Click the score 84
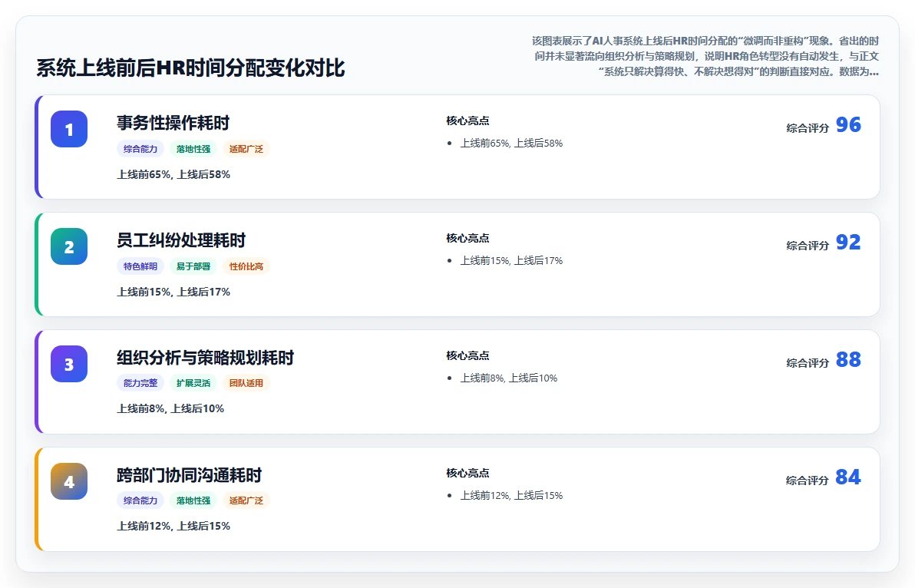This screenshot has width=915, height=588. [848, 477]
